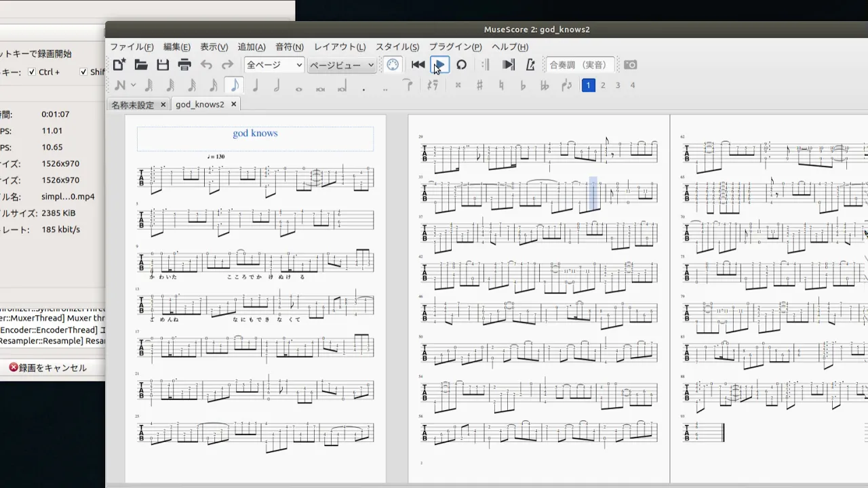Select voice 2

(603, 85)
